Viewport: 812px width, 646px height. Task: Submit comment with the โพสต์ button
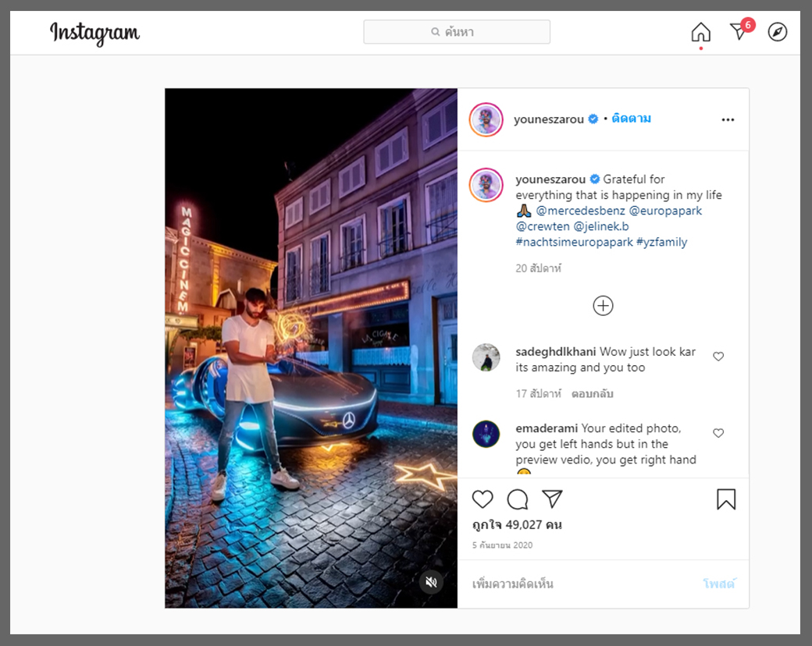pyautogui.click(x=719, y=584)
